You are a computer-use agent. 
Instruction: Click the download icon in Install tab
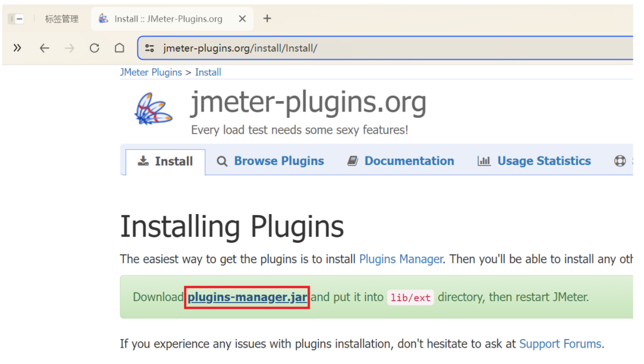143,161
